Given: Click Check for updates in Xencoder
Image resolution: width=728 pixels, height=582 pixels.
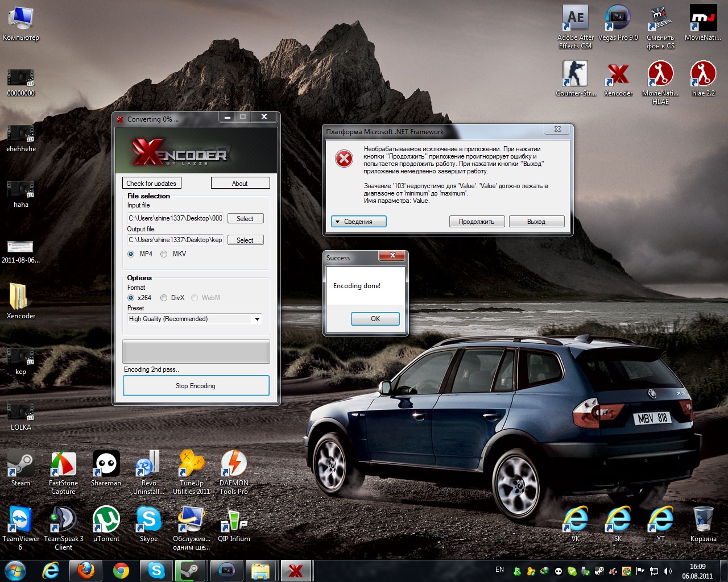Looking at the screenshot, I should click(x=151, y=183).
